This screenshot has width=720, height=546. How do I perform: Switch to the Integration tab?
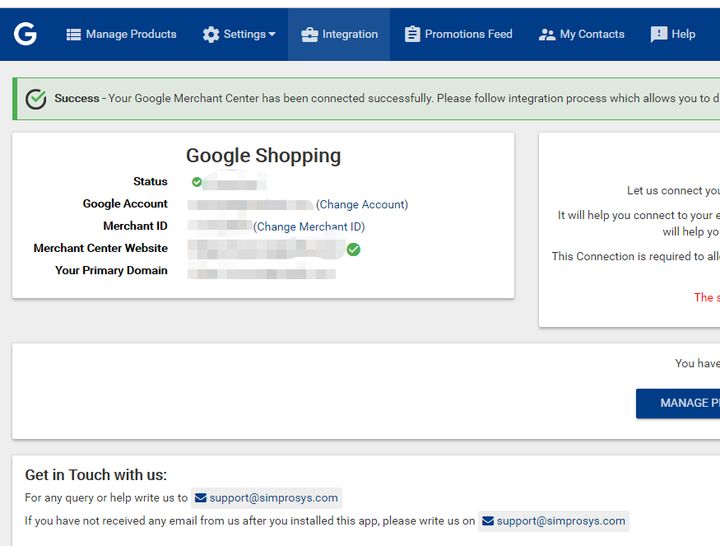339,34
